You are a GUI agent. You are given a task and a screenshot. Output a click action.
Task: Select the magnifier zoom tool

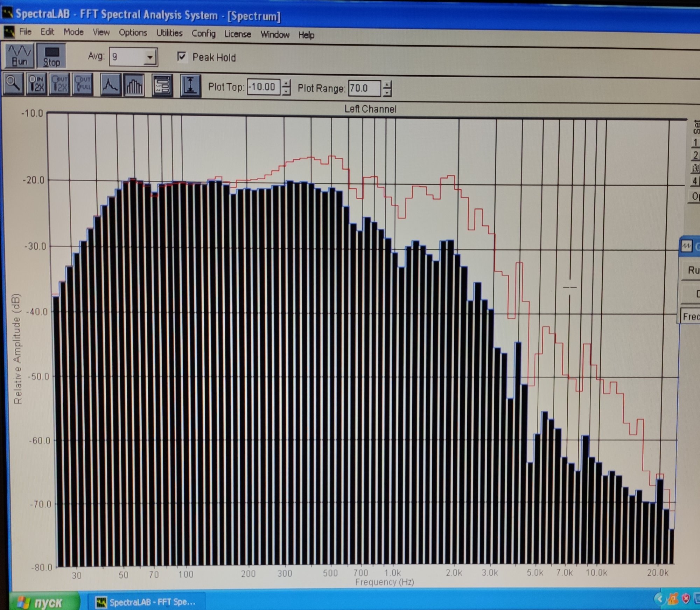click(x=13, y=84)
